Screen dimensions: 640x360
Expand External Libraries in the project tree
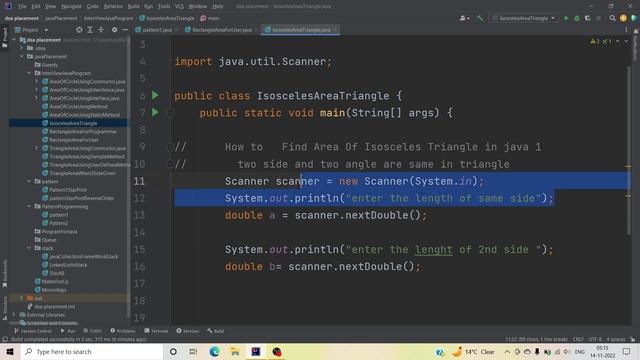click(x=15, y=315)
